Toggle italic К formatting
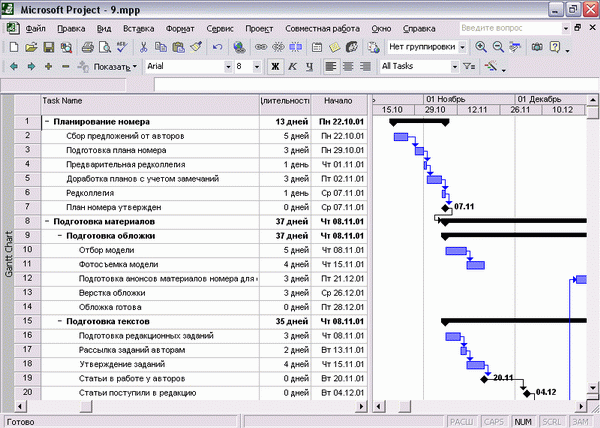 (292, 67)
